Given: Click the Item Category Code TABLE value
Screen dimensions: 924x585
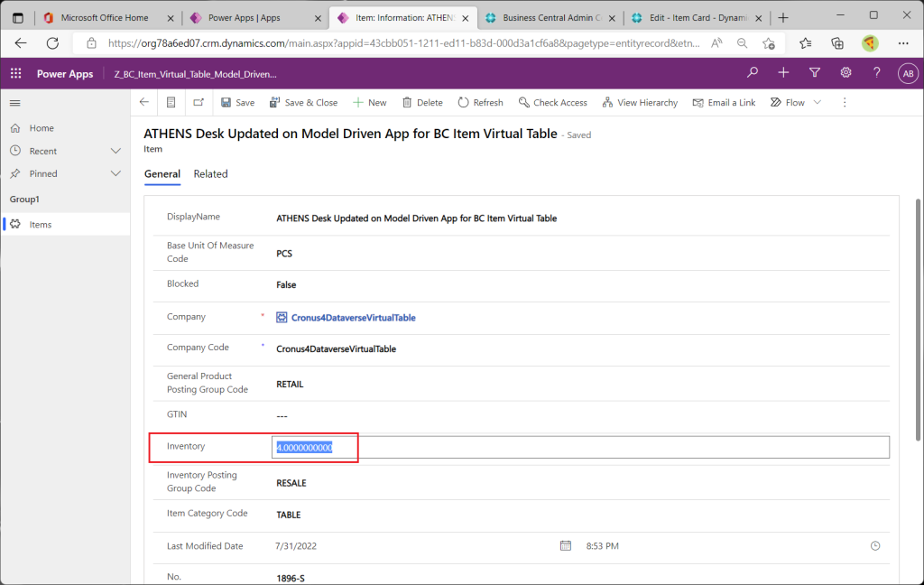Looking at the screenshot, I should tap(288, 515).
